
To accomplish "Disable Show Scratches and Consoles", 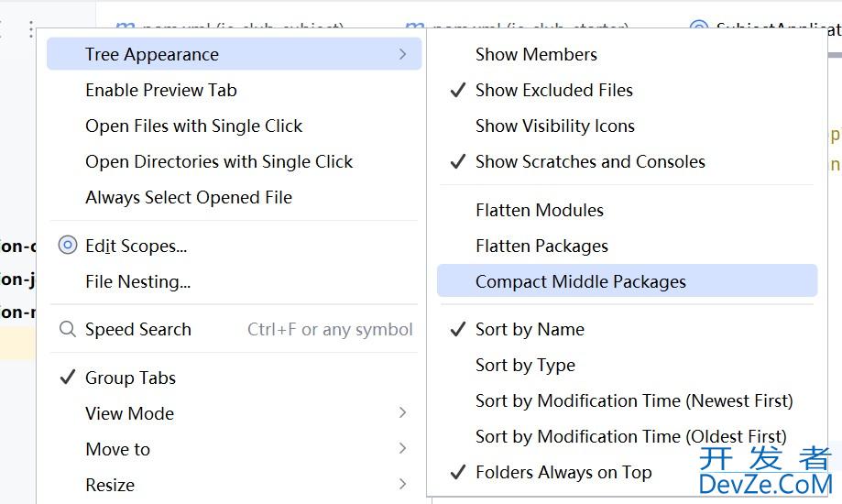I will pos(589,161).
